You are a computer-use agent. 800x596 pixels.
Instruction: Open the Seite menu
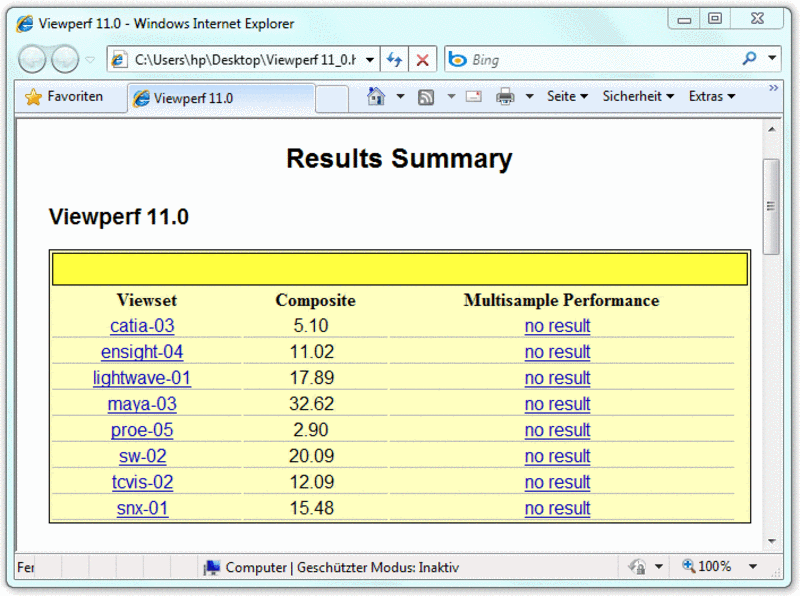pyautogui.click(x=567, y=97)
